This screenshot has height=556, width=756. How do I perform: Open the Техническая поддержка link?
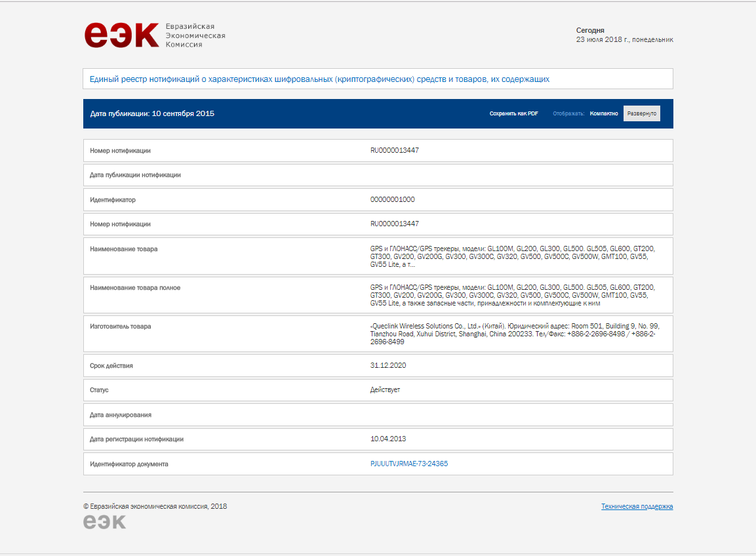[637, 506]
